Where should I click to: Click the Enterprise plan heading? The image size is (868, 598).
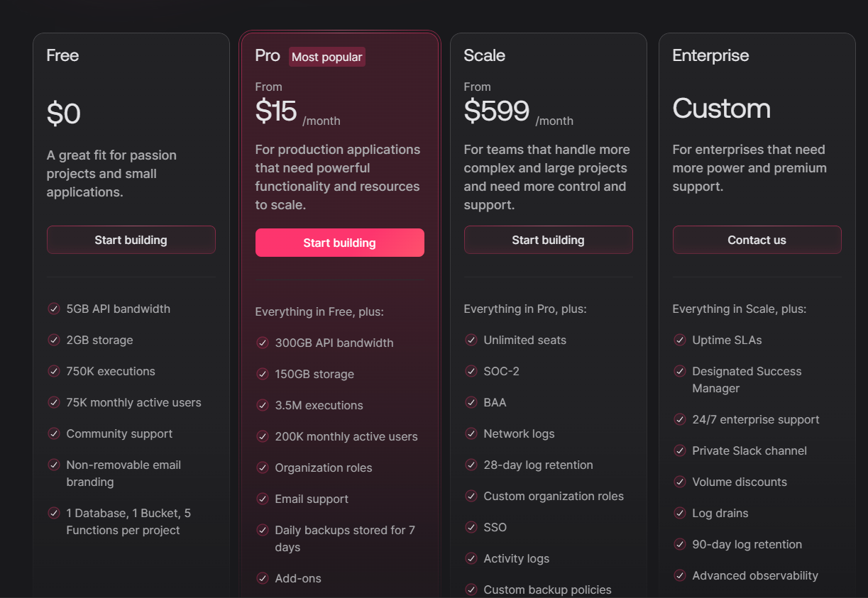(710, 55)
